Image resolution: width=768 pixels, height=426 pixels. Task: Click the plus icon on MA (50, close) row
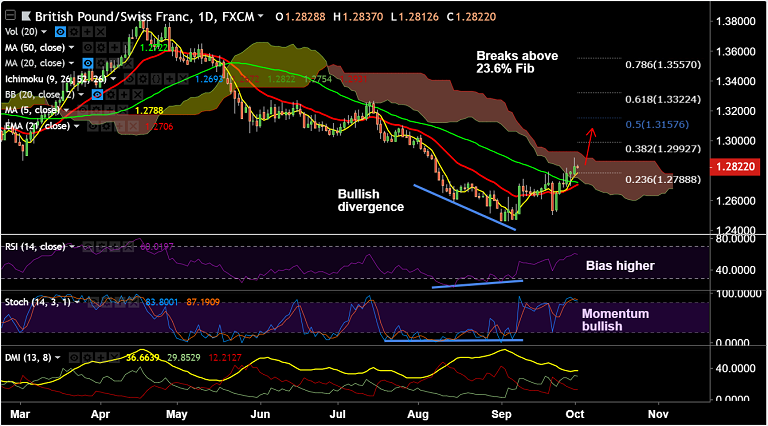[x=114, y=47]
